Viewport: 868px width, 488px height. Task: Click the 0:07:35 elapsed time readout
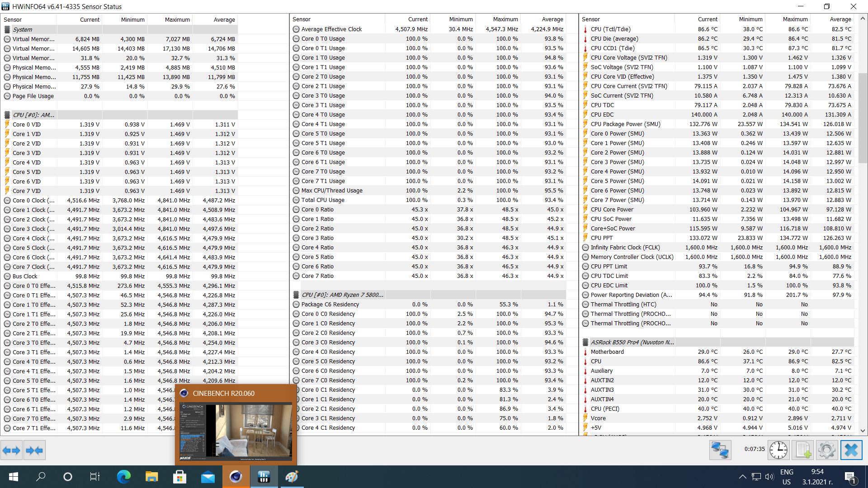click(x=755, y=449)
